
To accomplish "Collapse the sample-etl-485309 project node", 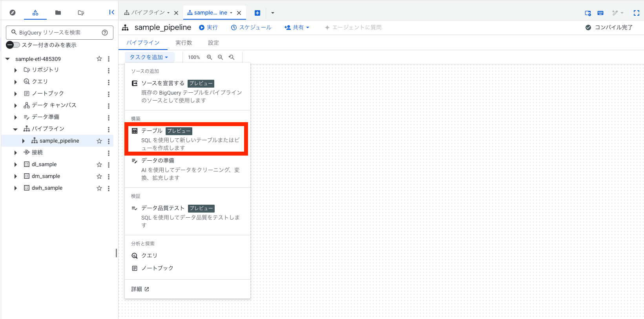I will click(x=7, y=59).
